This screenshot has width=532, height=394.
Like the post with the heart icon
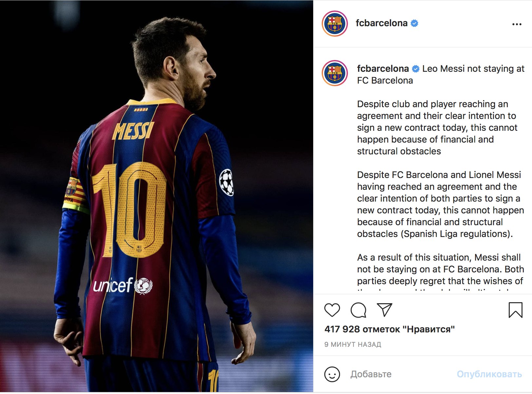(332, 310)
